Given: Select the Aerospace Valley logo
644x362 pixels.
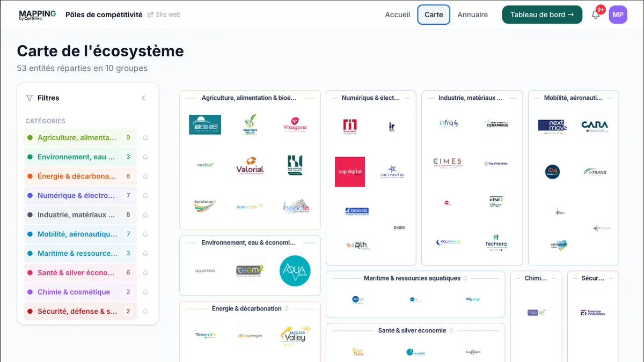Looking at the screenshot, I should [x=559, y=245].
